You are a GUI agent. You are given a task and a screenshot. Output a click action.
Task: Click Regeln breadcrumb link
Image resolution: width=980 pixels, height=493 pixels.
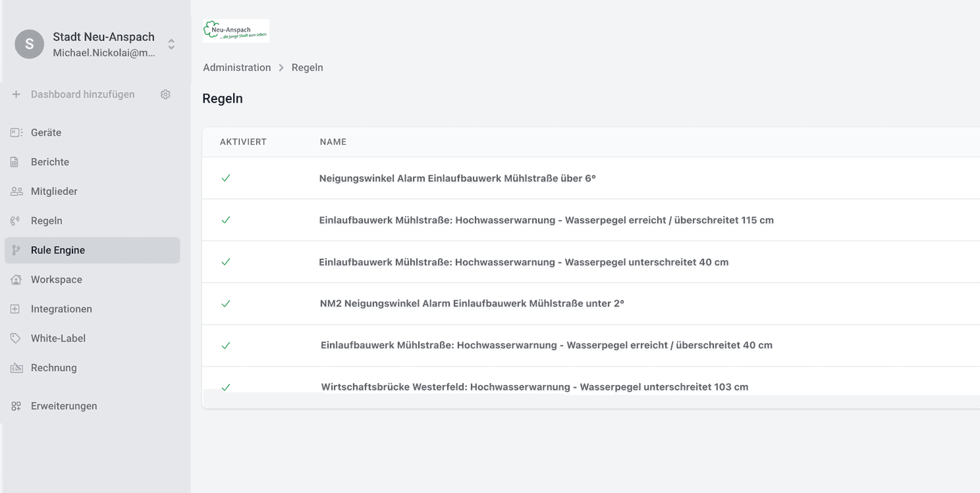click(308, 67)
